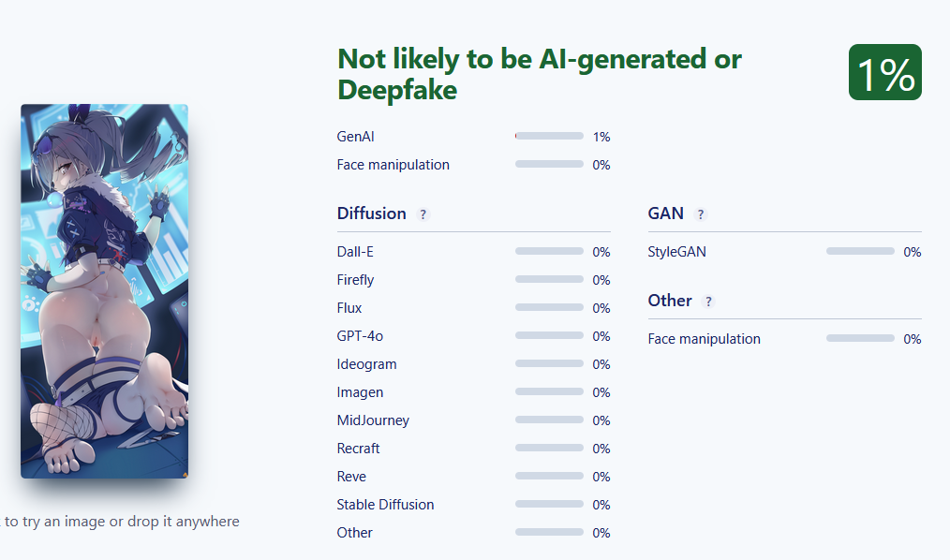Click the GenAI score progress bar
The width and height of the screenshot is (950, 560).
549,137
